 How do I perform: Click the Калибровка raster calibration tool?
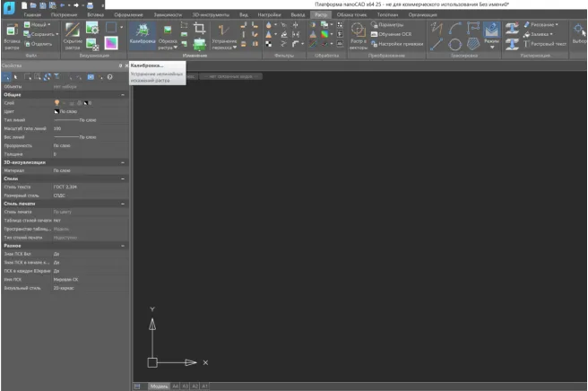coord(142,35)
